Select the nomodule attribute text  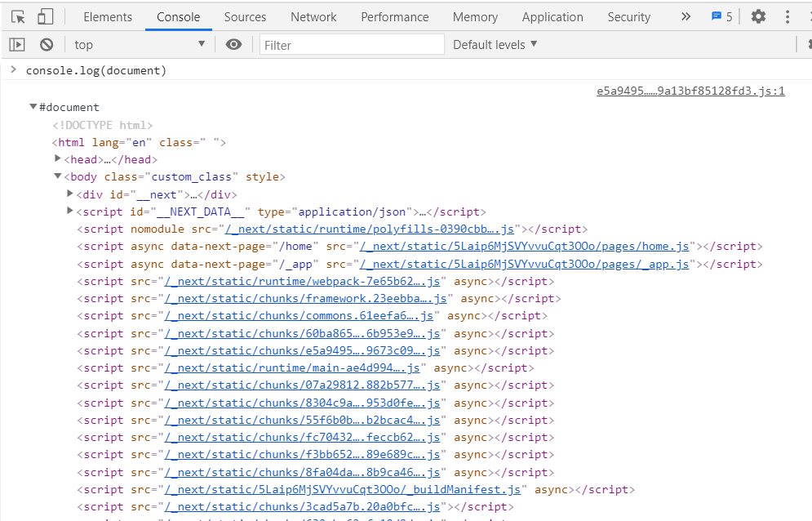click(x=157, y=229)
